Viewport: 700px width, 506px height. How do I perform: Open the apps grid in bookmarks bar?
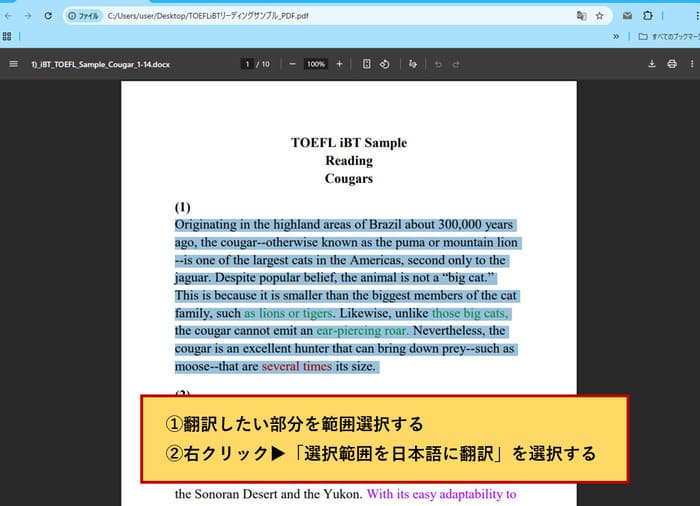pos(7,36)
